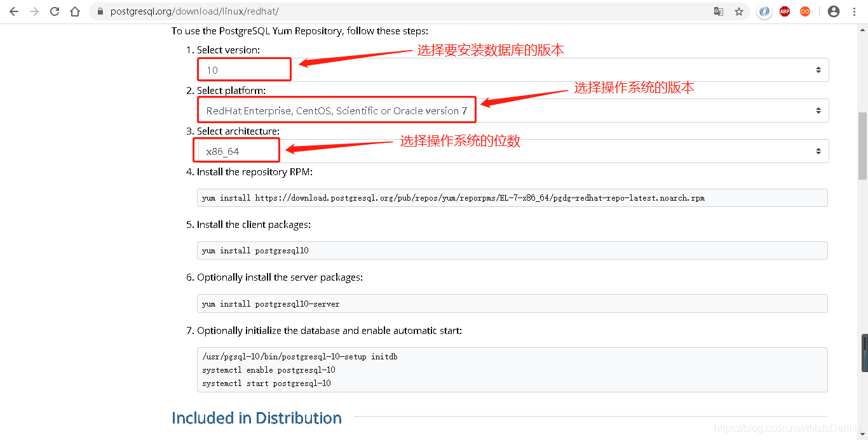Image resolution: width=868 pixels, height=440 pixels.
Task: Open the ABP Adblock Plus extension
Action: coord(785,11)
